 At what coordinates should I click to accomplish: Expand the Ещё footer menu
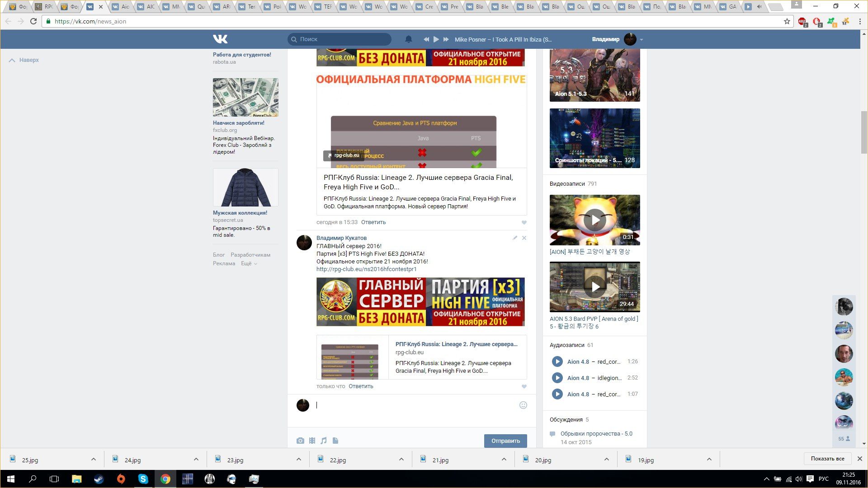(x=249, y=263)
